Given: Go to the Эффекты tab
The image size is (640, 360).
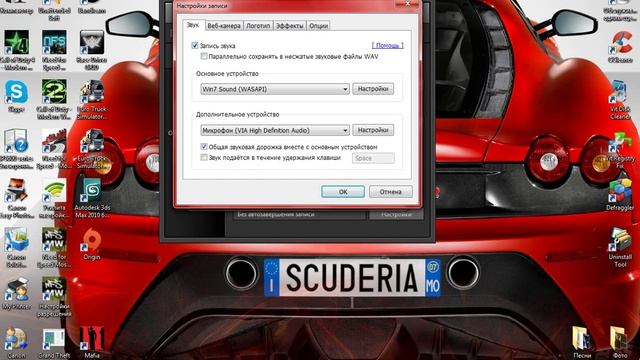Looking at the screenshot, I should (289, 26).
